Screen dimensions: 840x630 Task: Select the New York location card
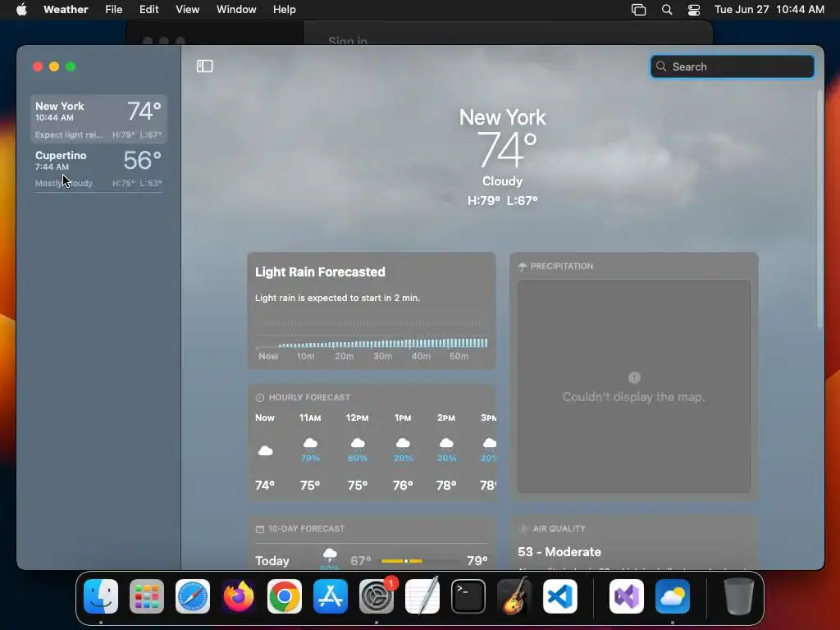click(x=98, y=119)
